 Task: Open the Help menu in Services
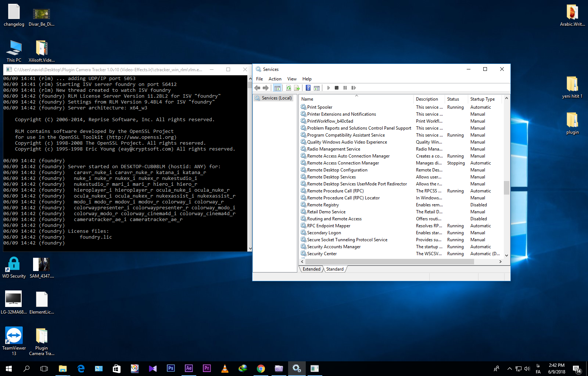click(307, 79)
